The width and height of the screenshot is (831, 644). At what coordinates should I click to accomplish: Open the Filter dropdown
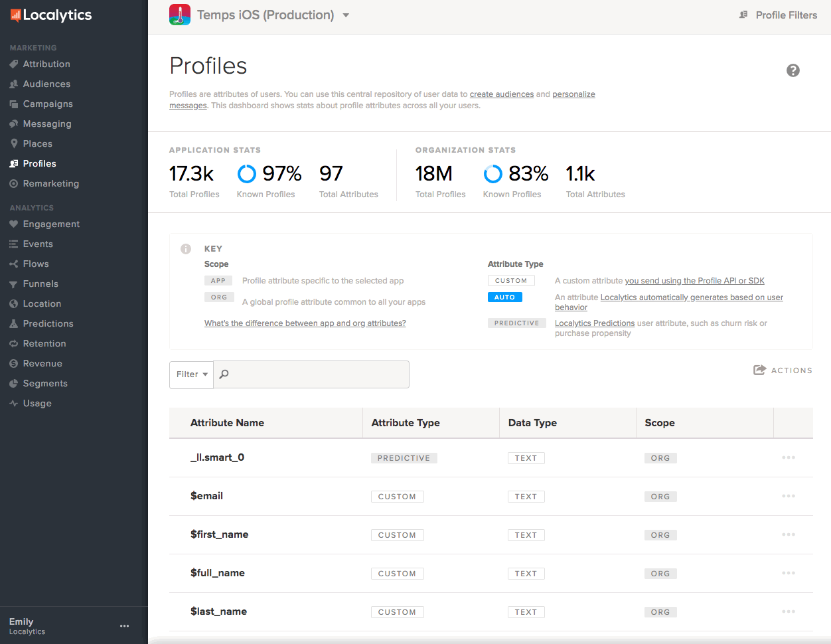coord(191,374)
